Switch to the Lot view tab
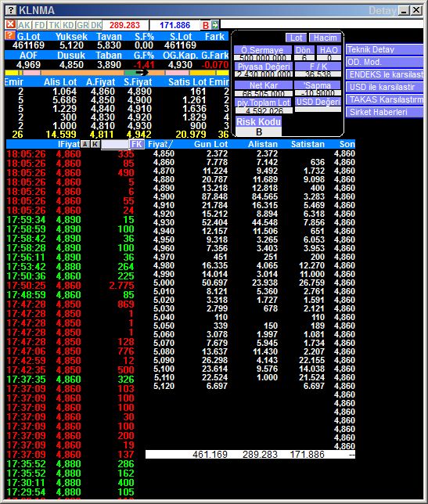428x504 pixels. click(297, 38)
